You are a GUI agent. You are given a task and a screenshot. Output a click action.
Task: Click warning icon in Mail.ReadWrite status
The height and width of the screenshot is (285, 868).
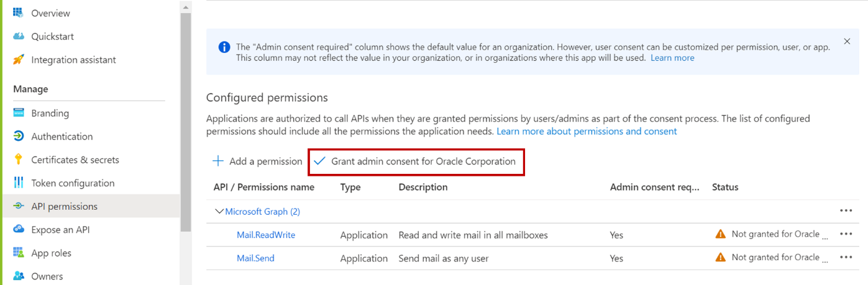click(x=721, y=234)
